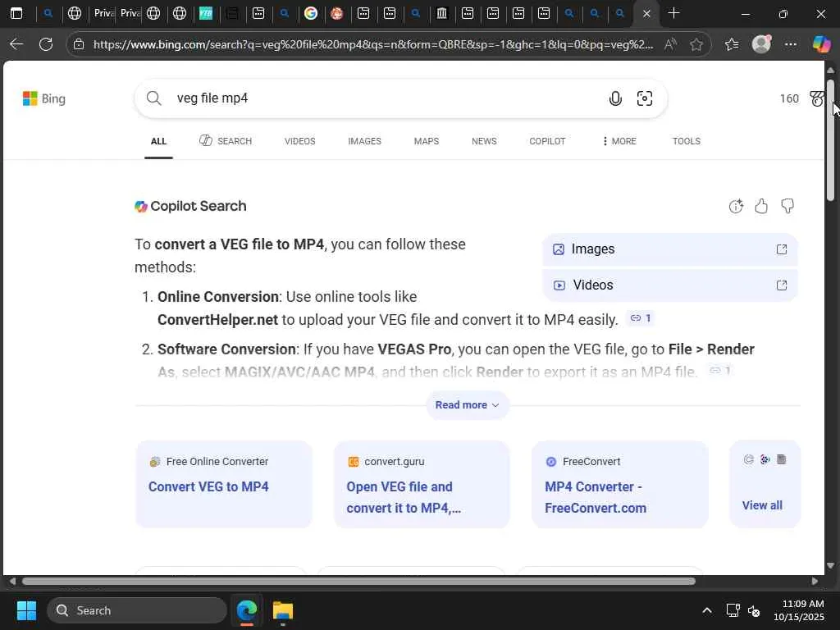Click external-link icon on Videos card
The image size is (840, 630).
tap(782, 285)
